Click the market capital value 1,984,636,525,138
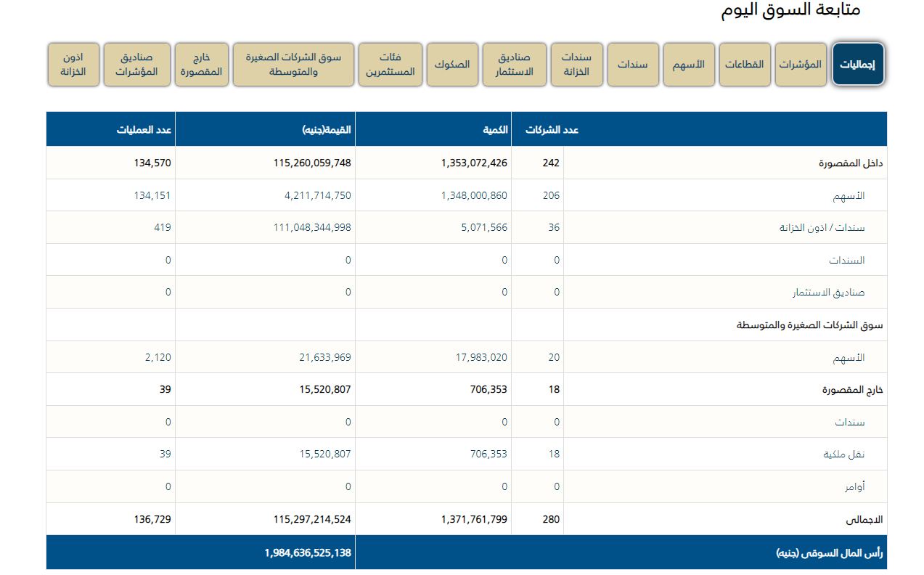The width and height of the screenshot is (924, 575). [308, 553]
